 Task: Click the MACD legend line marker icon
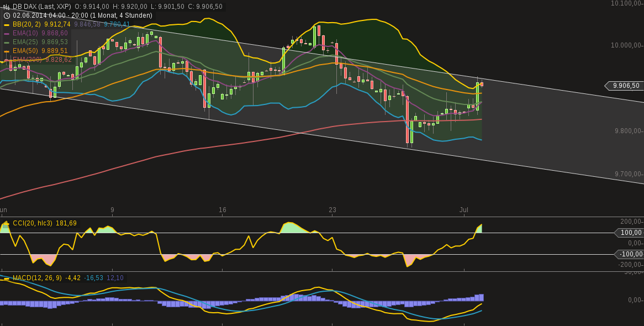coord(7,278)
